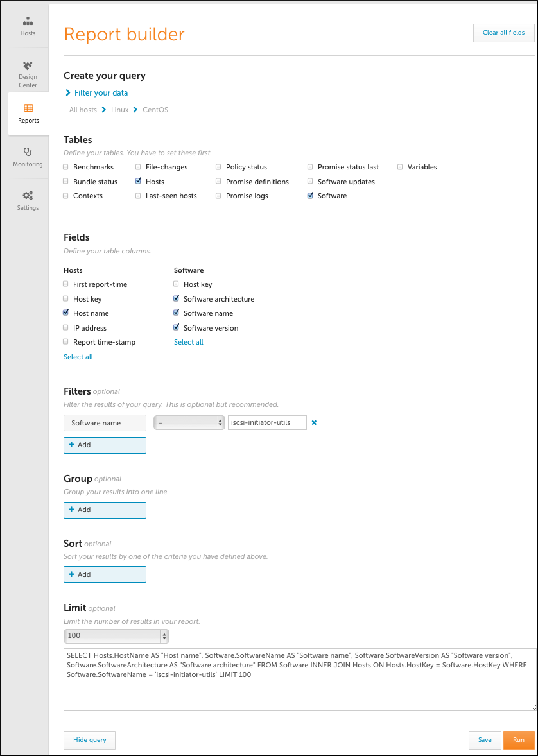Click the Filter your data chevron icon

click(68, 92)
